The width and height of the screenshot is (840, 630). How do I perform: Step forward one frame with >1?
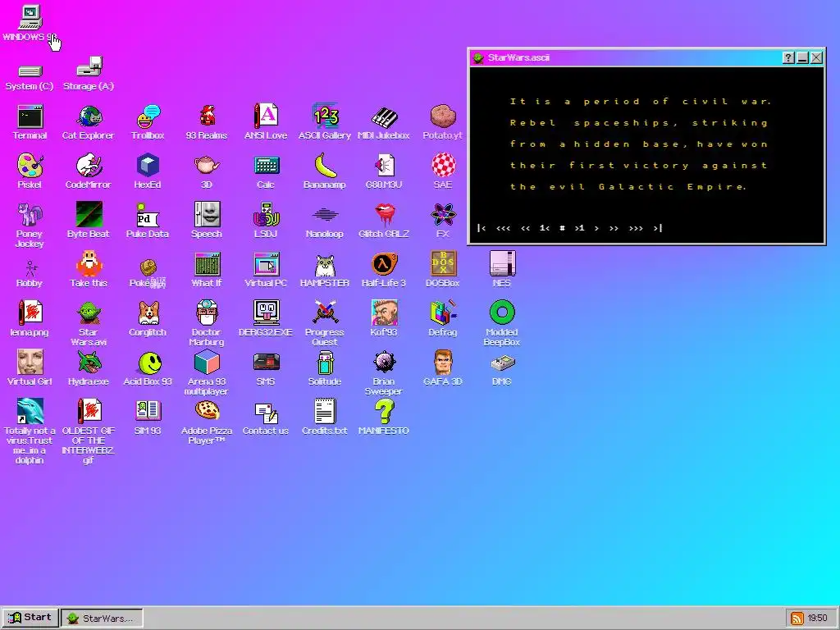[579, 228]
